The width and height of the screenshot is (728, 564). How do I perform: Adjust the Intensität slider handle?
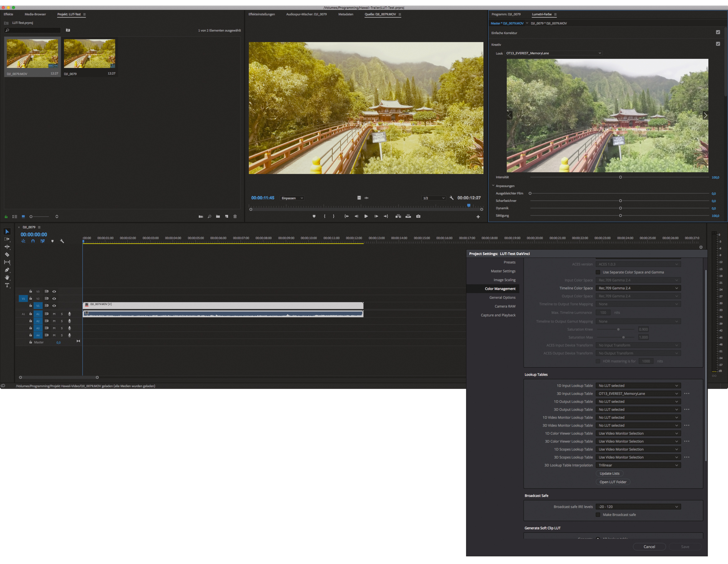click(620, 177)
